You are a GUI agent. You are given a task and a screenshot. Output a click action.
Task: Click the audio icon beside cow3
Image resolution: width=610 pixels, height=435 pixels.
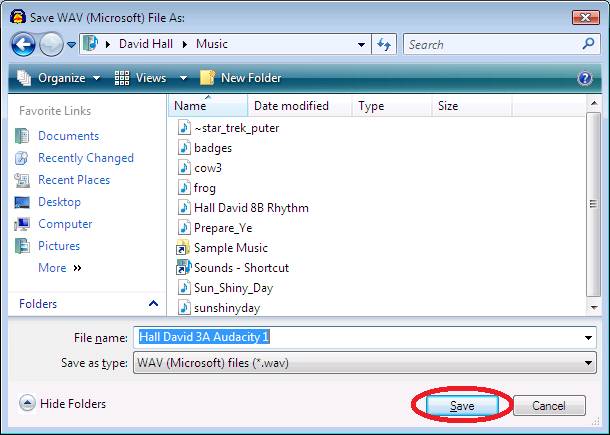(184, 168)
